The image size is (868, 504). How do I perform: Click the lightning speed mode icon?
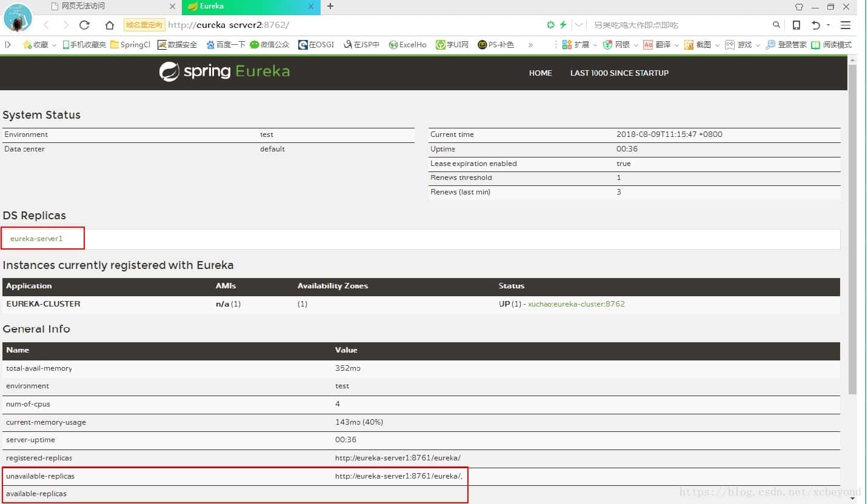[563, 25]
